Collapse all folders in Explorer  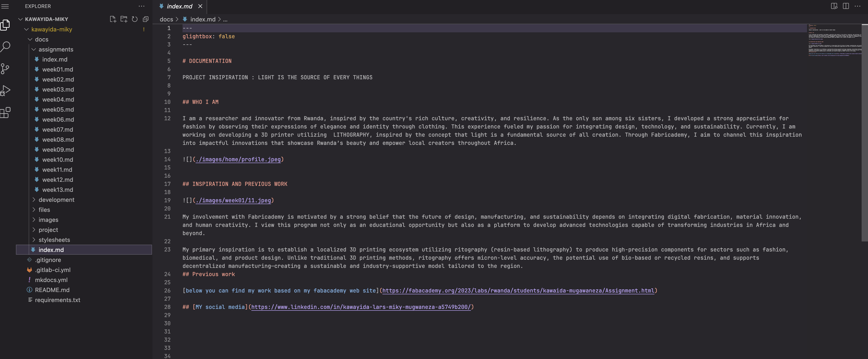(146, 19)
